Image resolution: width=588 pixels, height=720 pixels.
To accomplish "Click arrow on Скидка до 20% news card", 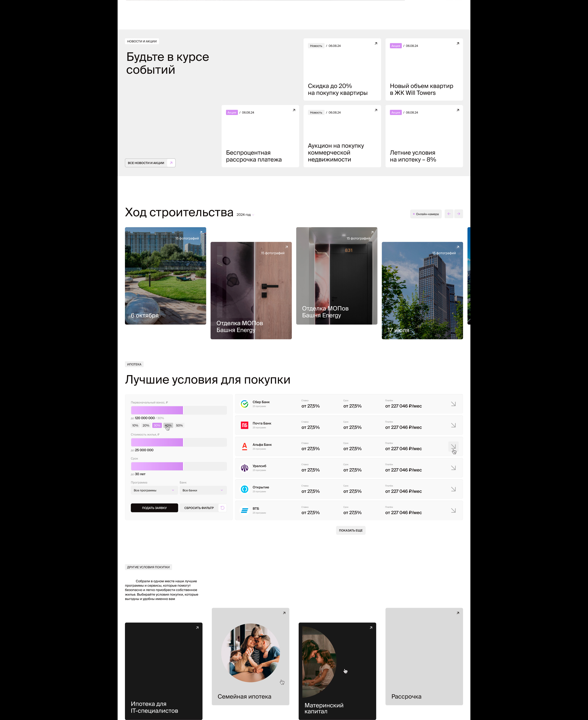I will tap(376, 43).
